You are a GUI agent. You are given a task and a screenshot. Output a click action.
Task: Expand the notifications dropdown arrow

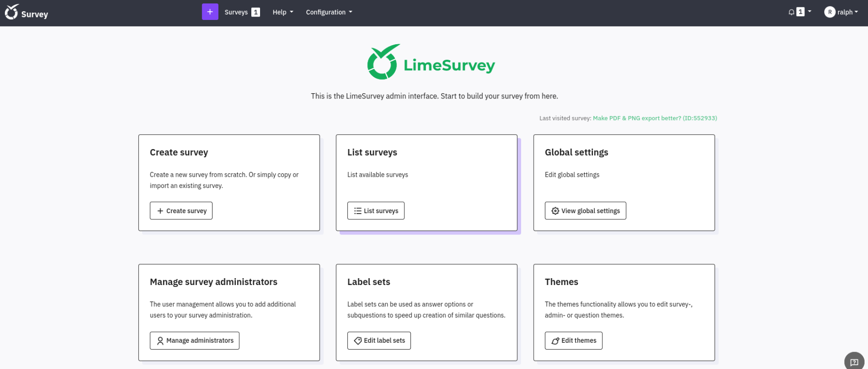coord(809,12)
